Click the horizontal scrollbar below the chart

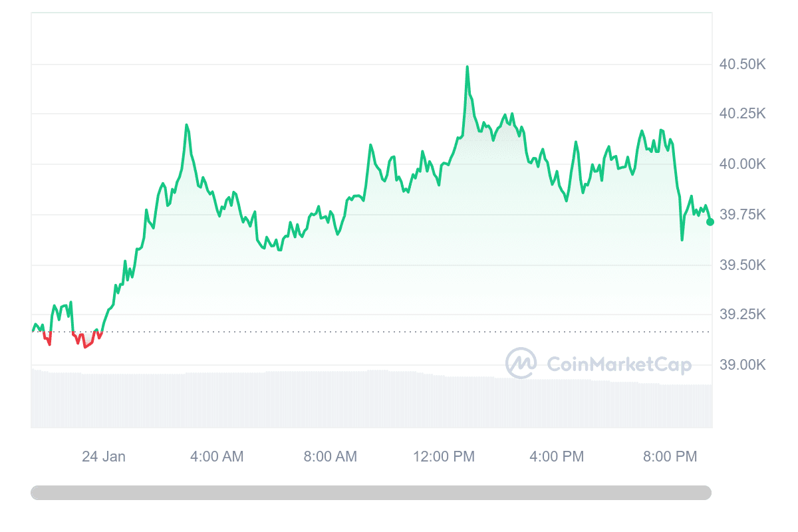click(371, 493)
